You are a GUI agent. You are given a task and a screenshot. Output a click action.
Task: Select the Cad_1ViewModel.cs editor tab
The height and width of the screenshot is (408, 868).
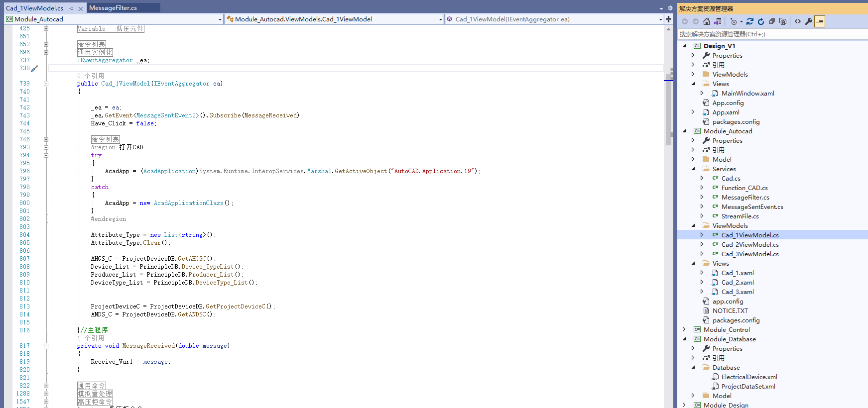35,8
